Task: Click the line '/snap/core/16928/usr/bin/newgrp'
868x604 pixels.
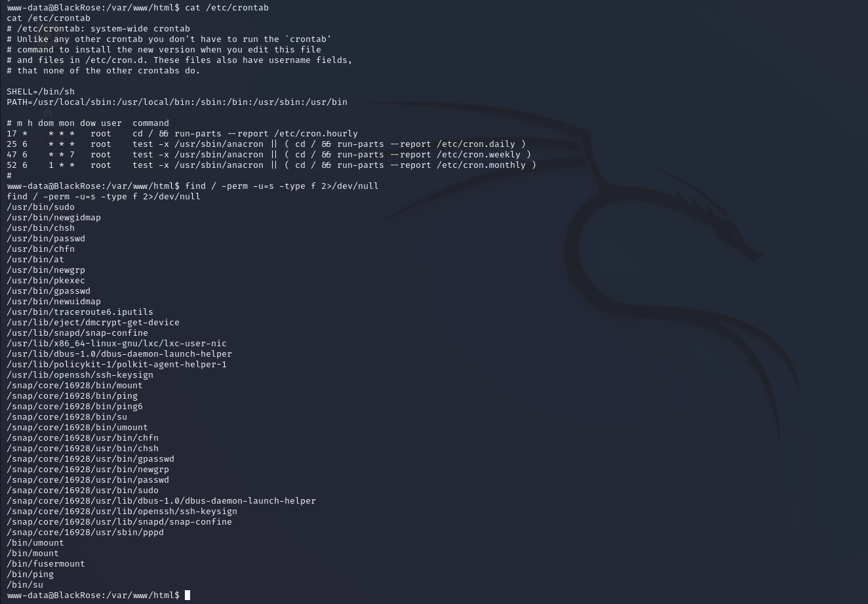Action: [x=88, y=469]
